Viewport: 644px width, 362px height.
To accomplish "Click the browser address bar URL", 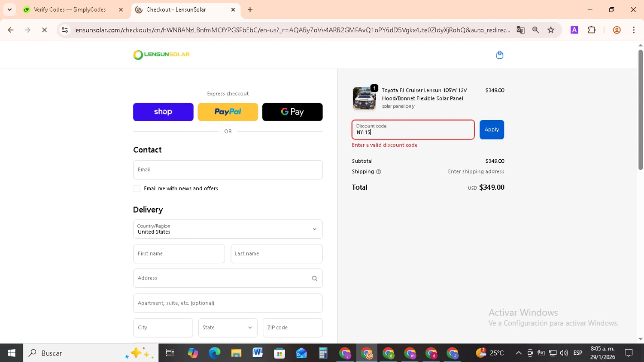I will click(292, 30).
